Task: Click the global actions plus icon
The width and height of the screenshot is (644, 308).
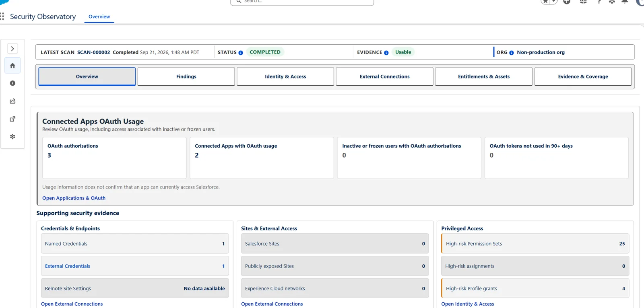Action: pos(567,2)
